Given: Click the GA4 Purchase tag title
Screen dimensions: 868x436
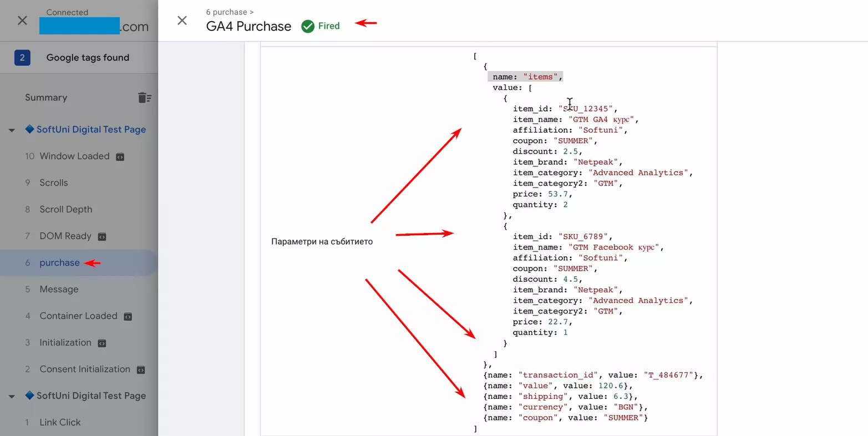Looking at the screenshot, I should (x=248, y=26).
